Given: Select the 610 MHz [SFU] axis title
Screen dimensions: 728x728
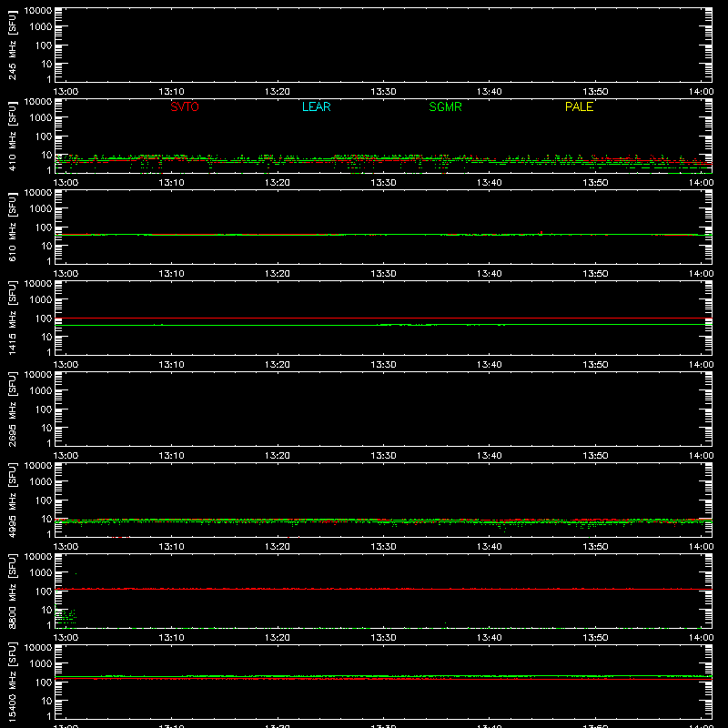Looking at the screenshot, I should click(13, 227).
